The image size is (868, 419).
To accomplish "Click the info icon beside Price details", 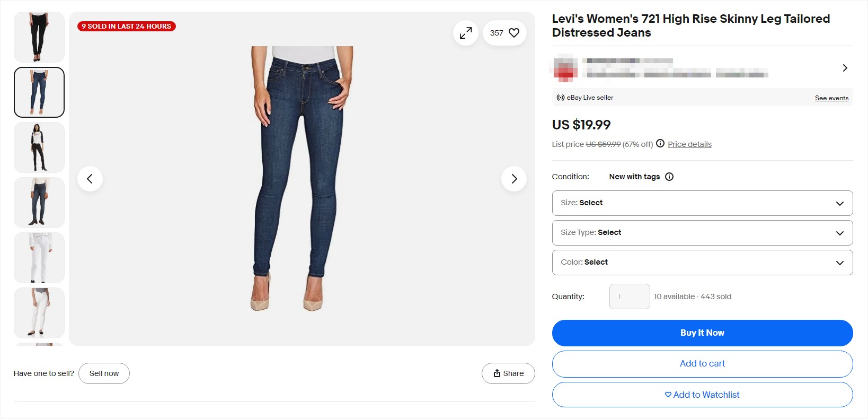I will [660, 143].
